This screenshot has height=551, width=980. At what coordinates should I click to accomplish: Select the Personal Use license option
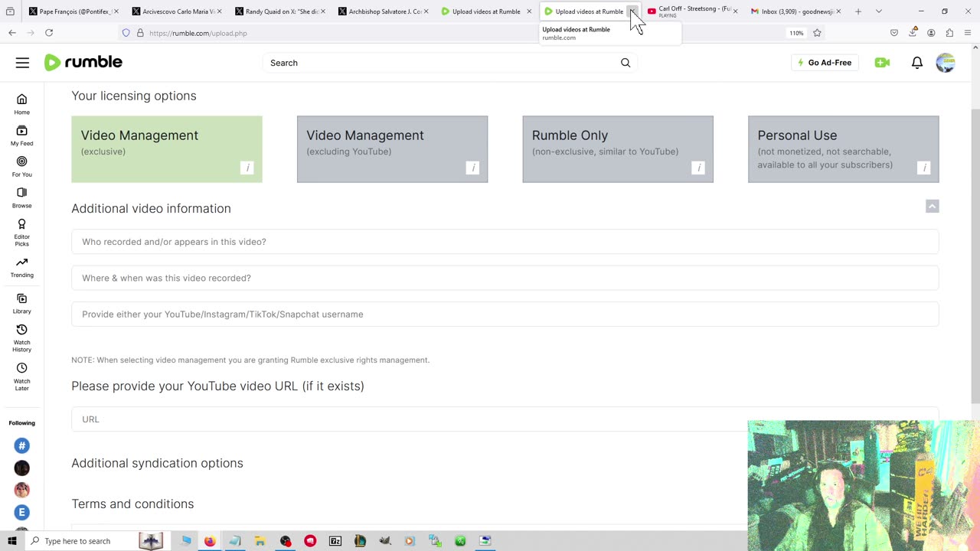pos(844,149)
